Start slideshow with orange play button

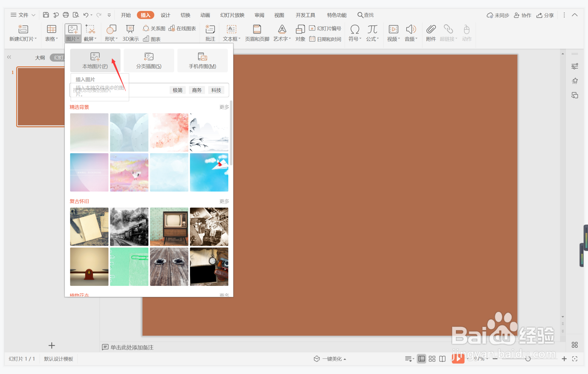click(x=458, y=358)
